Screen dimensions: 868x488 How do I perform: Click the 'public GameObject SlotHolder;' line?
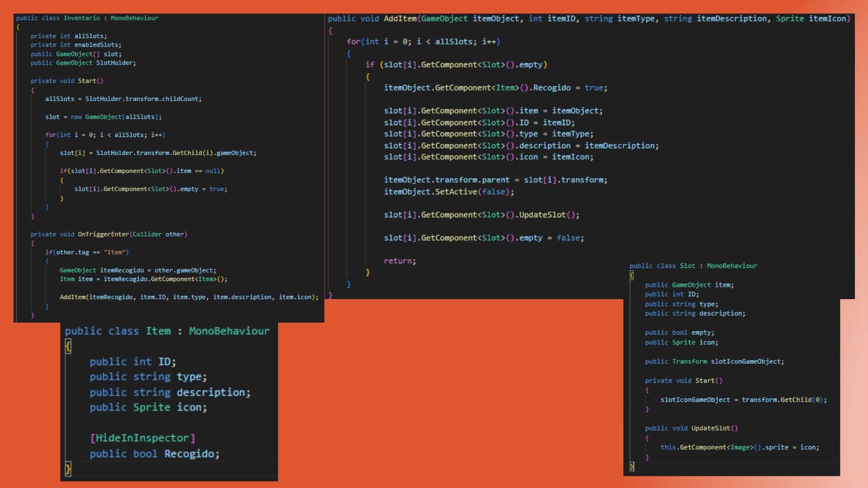pos(83,63)
